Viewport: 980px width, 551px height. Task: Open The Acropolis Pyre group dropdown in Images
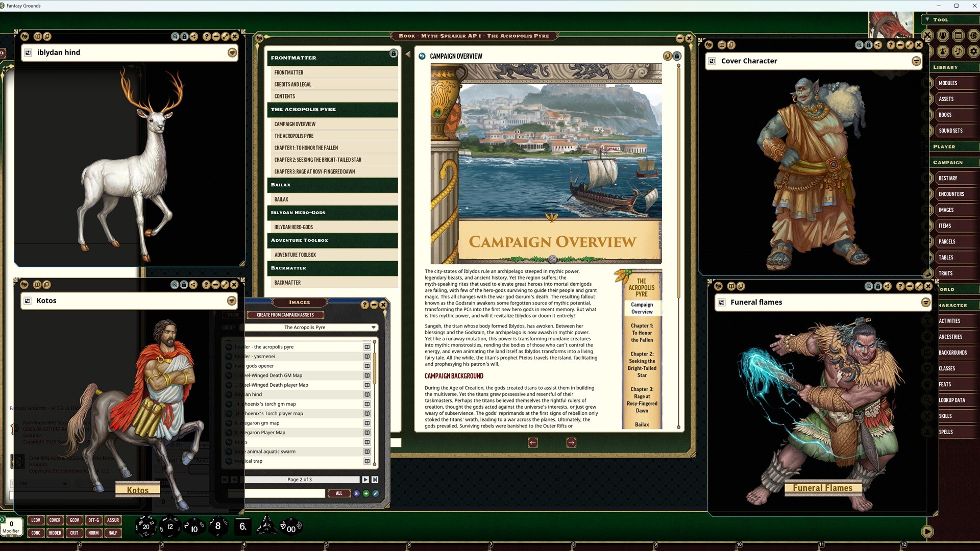[373, 327]
